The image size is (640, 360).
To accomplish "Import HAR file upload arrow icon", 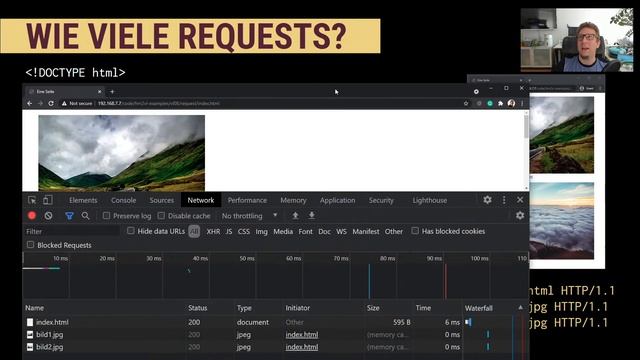I will 295,215.
